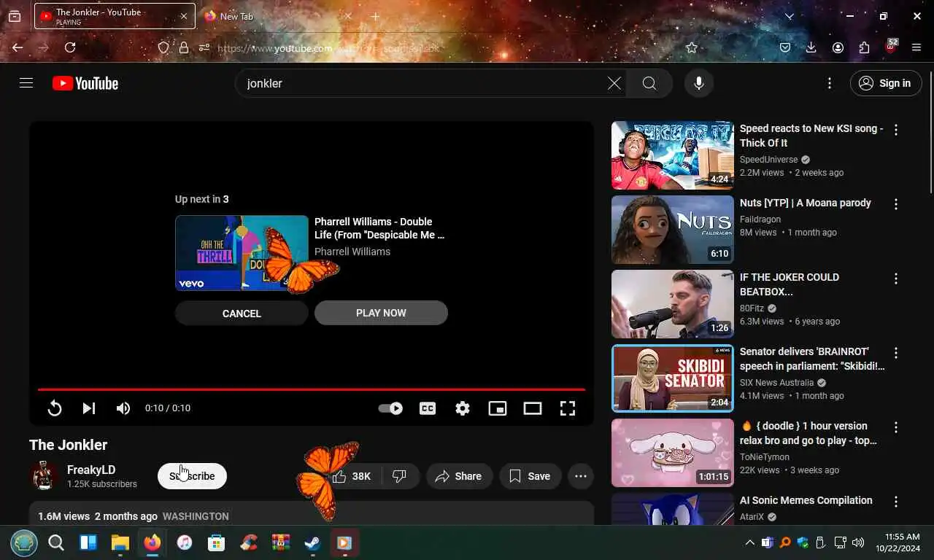Screen dimensions: 934x560
Task: Cancel the up next autoplay
Action: [242, 314]
